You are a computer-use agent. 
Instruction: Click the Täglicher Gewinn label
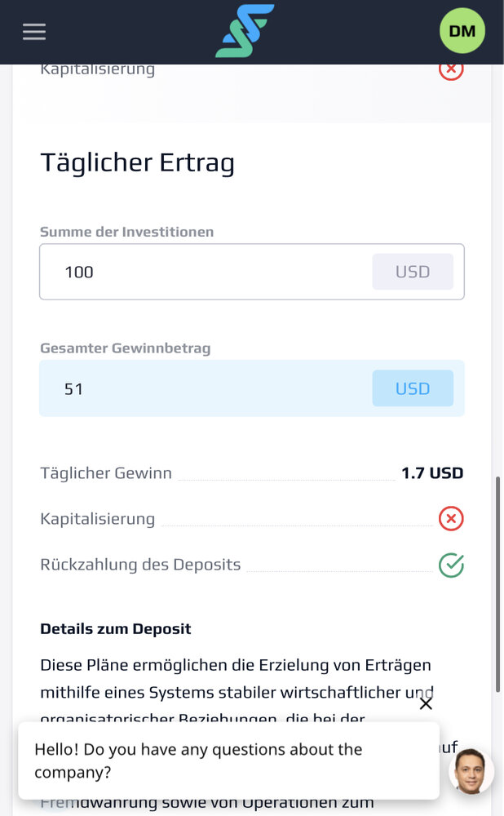pos(106,473)
